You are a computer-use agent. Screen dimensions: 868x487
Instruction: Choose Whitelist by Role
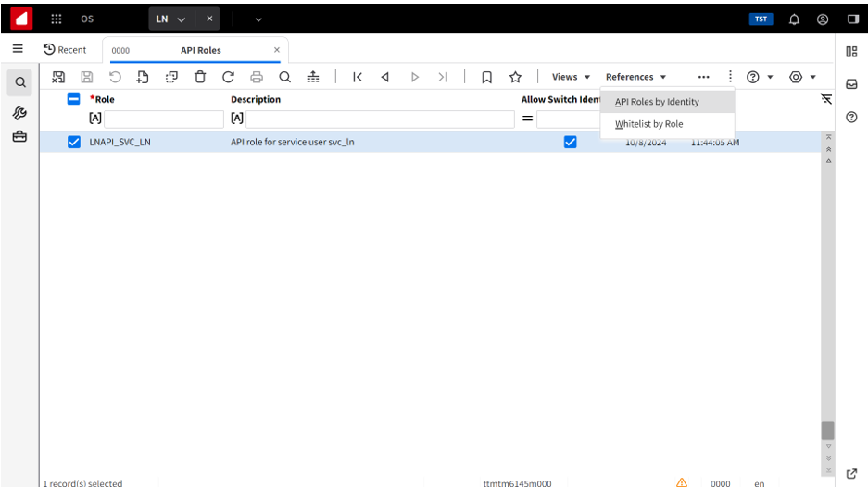[x=649, y=124]
